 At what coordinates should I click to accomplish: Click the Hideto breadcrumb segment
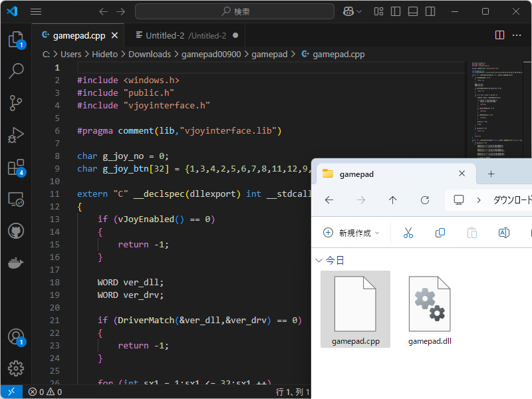point(105,55)
